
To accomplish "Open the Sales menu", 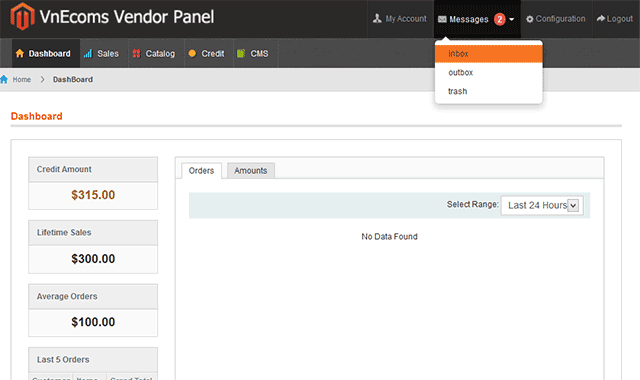I will 101,53.
